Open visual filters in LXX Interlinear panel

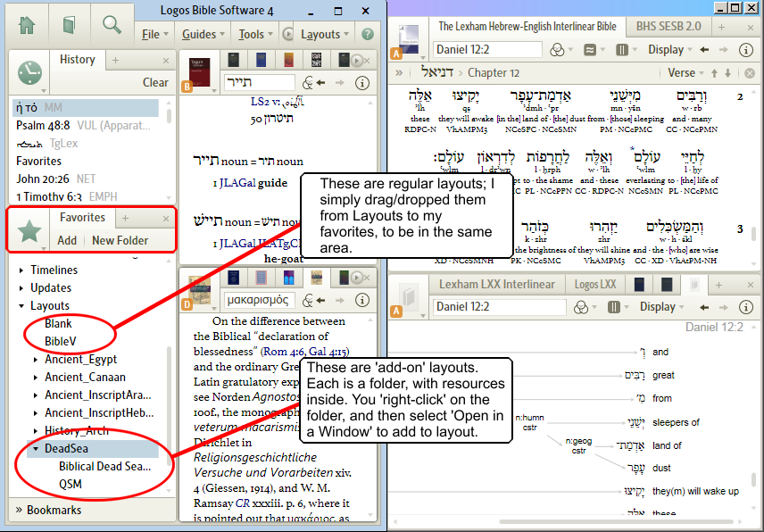(581, 307)
